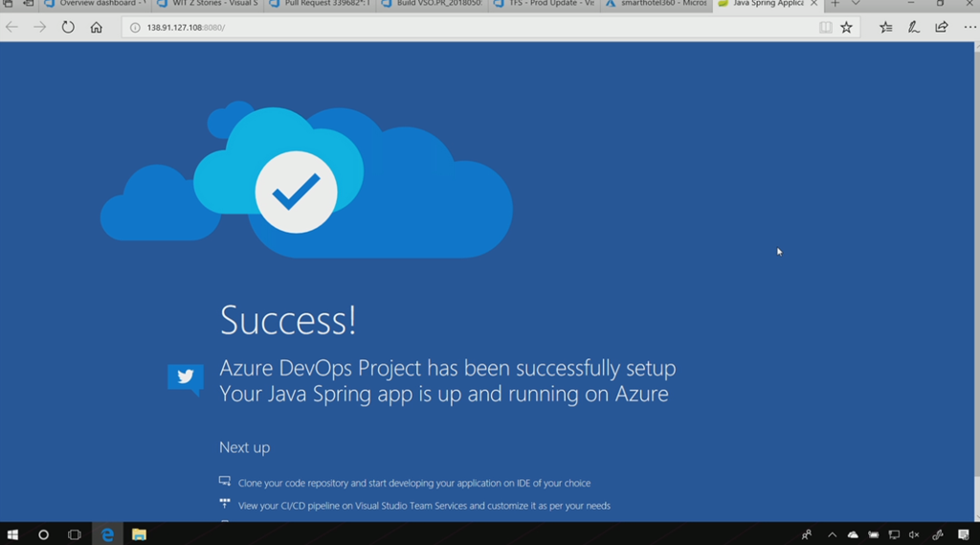Click View your CI/CD pipeline text

point(423,506)
